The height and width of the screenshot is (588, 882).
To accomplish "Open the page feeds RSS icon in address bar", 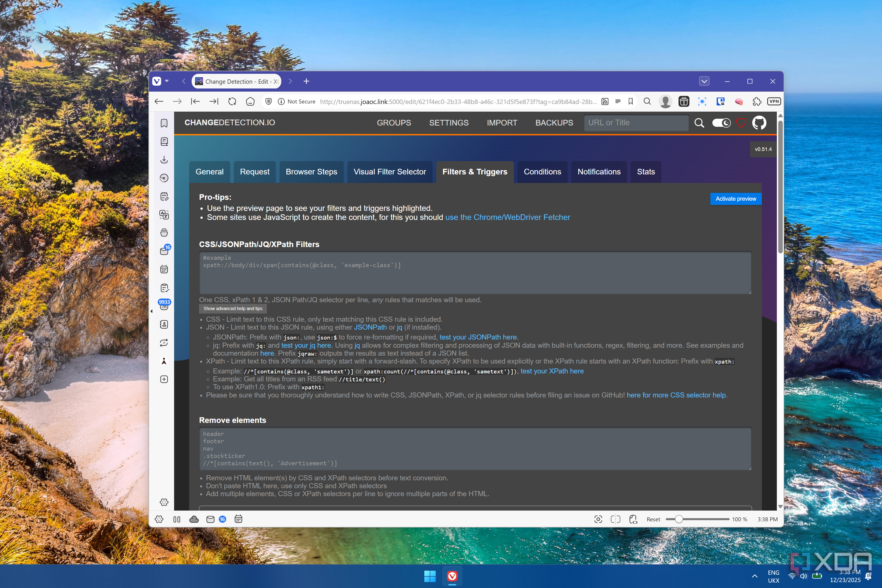I will [604, 101].
